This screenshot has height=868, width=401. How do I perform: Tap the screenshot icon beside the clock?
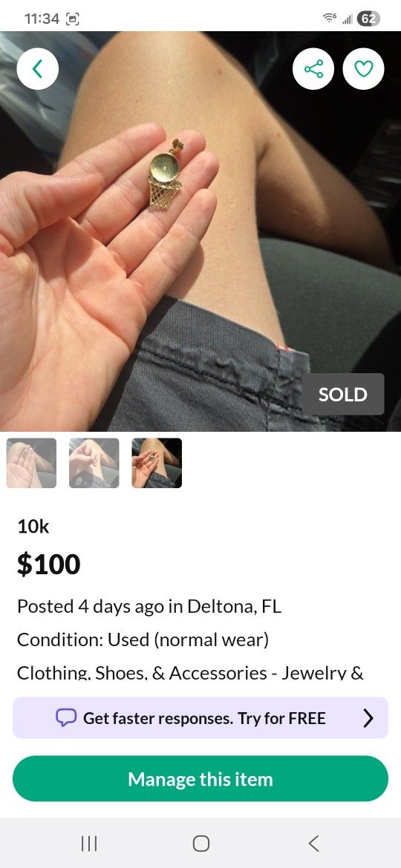pyautogui.click(x=73, y=19)
